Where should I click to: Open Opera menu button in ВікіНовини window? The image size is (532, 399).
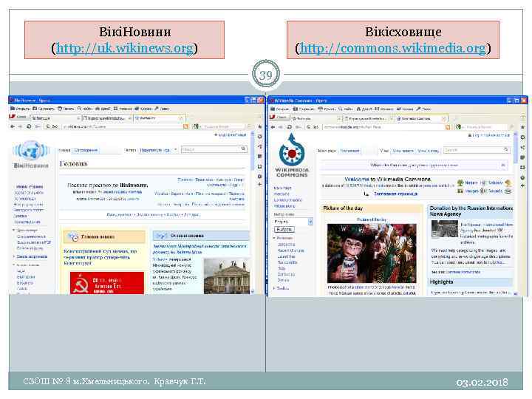[18, 117]
